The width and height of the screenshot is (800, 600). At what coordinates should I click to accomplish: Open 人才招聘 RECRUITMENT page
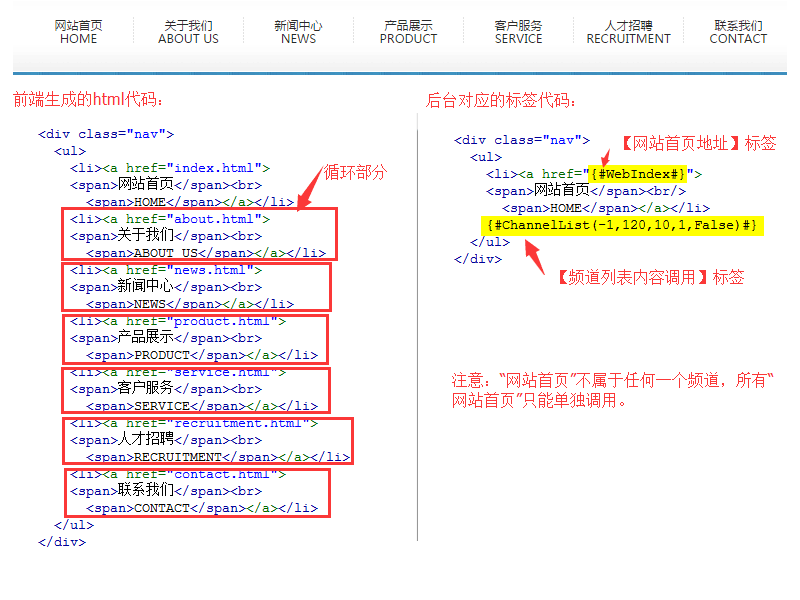[628, 32]
